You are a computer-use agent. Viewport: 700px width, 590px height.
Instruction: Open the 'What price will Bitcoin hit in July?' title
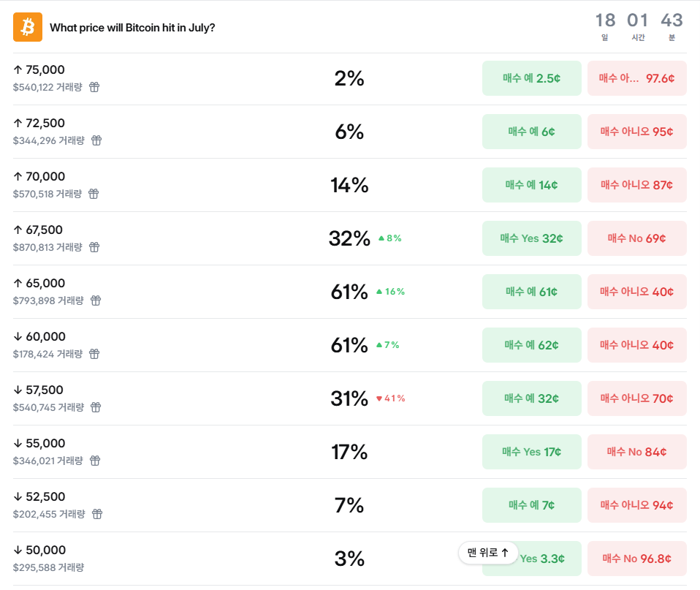click(132, 28)
